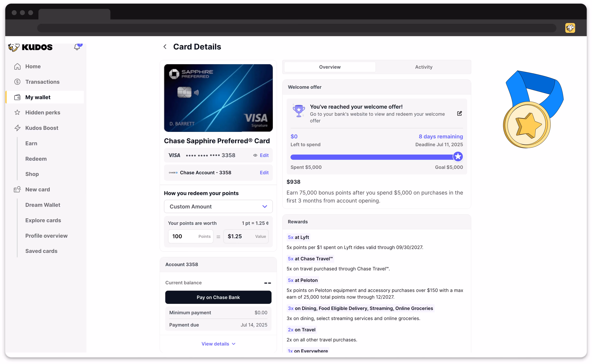Viewport: 592px width, 364px height.
Task: Click the 5x at Peloton reward label
Action: (x=303, y=280)
